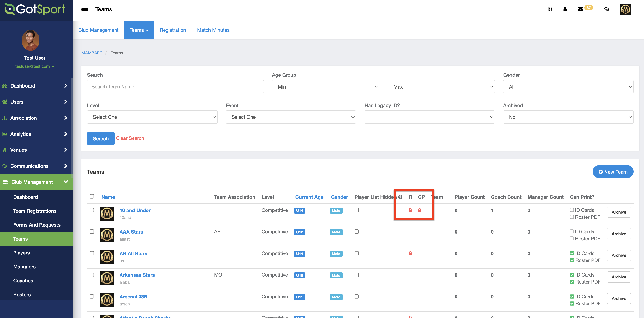The height and width of the screenshot is (318, 644).
Task: Click the AAA Stars team logo
Action: tap(107, 235)
